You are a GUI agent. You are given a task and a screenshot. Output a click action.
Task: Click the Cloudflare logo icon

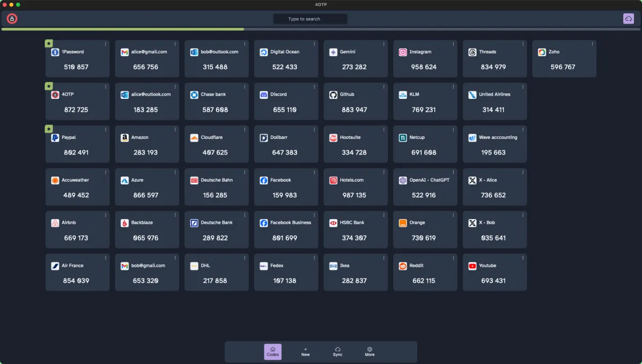click(194, 137)
